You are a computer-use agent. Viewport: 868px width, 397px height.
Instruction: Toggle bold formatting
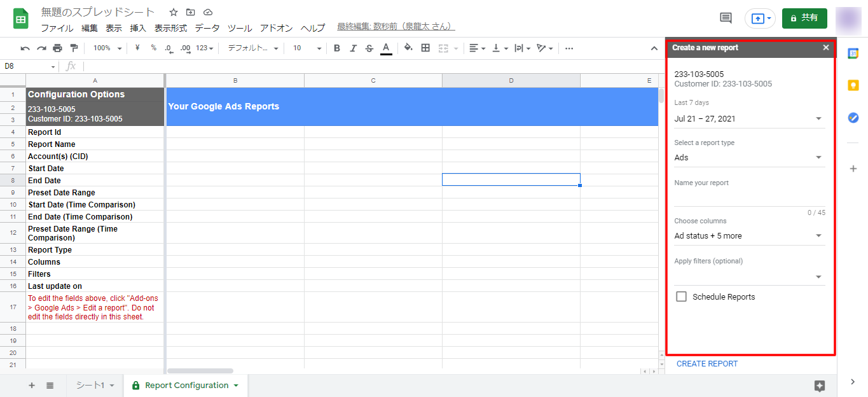337,48
